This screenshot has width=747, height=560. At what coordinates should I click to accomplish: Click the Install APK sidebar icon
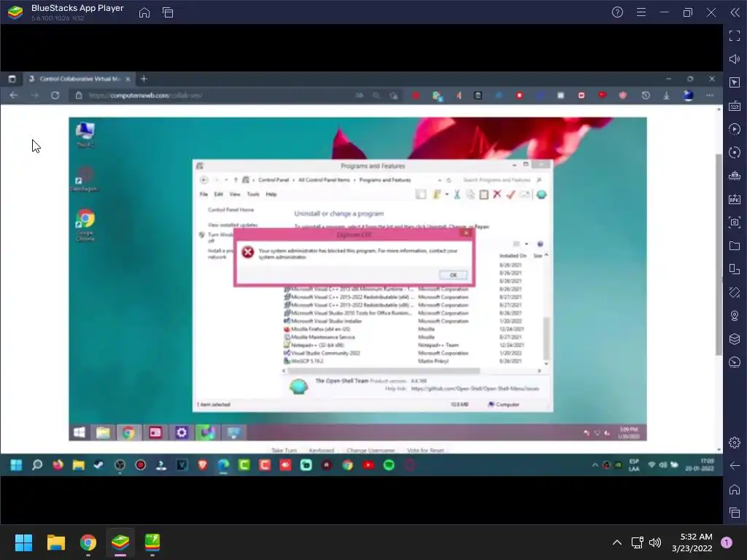(734, 199)
